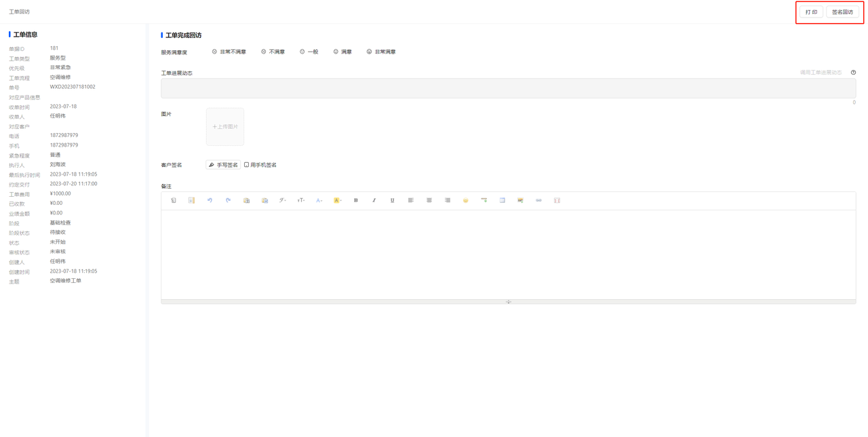The height and width of the screenshot is (437, 868).
Task: Click the first document icon in editor toolbar
Action: pyautogui.click(x=174, y=200)
